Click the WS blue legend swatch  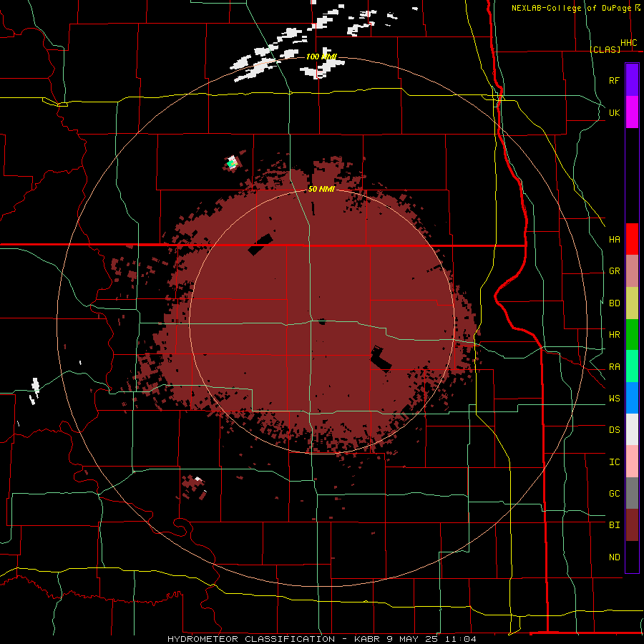(632, 398)
